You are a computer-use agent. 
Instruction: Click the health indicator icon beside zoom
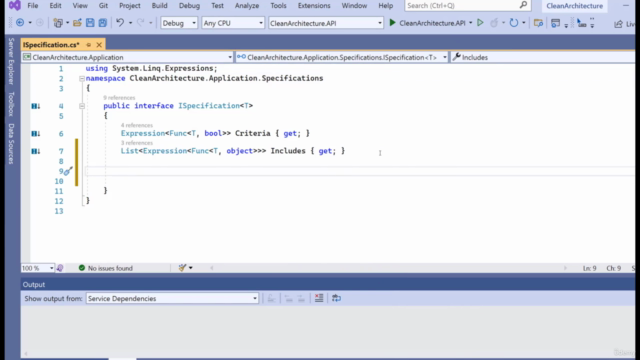[x=60, y=268]
